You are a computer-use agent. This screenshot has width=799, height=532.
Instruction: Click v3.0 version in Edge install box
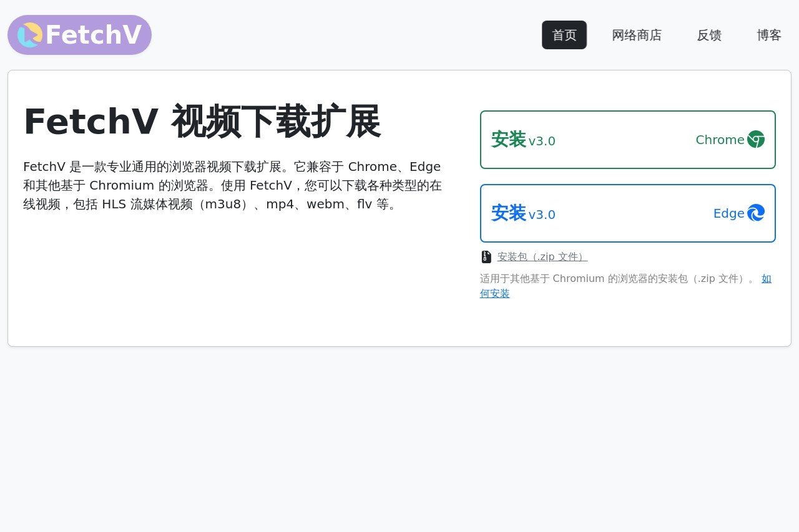(x=541, y=215)
